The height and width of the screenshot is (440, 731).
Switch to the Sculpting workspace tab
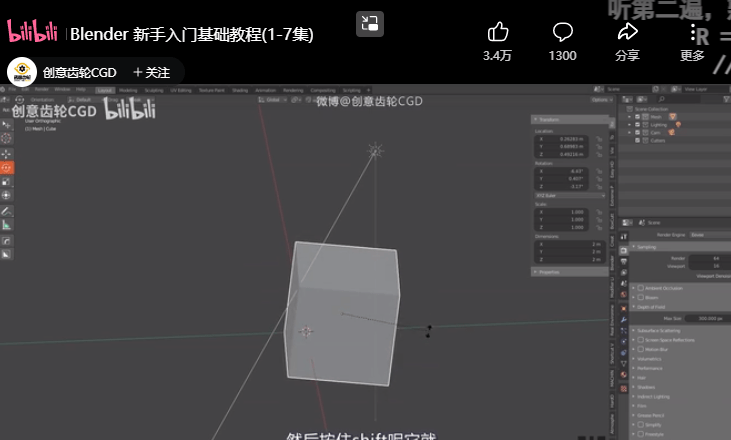154,90
